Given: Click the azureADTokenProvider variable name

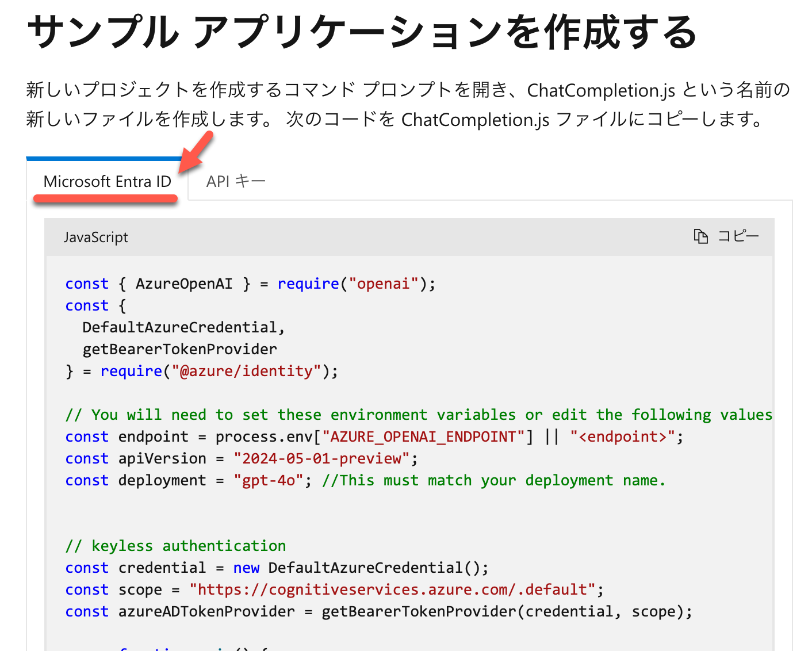Looking at the screenshot, I should coord(206,611).
